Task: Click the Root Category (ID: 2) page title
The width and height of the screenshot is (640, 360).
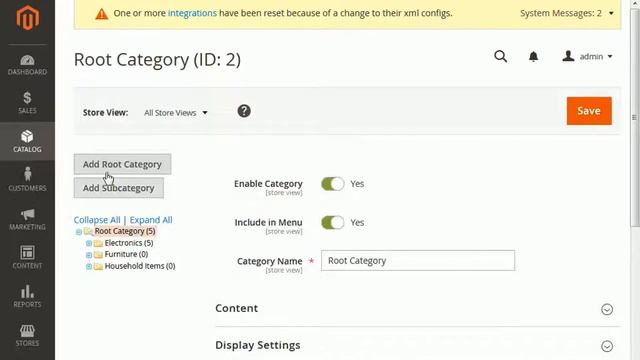Action: (x=157, y=60)
